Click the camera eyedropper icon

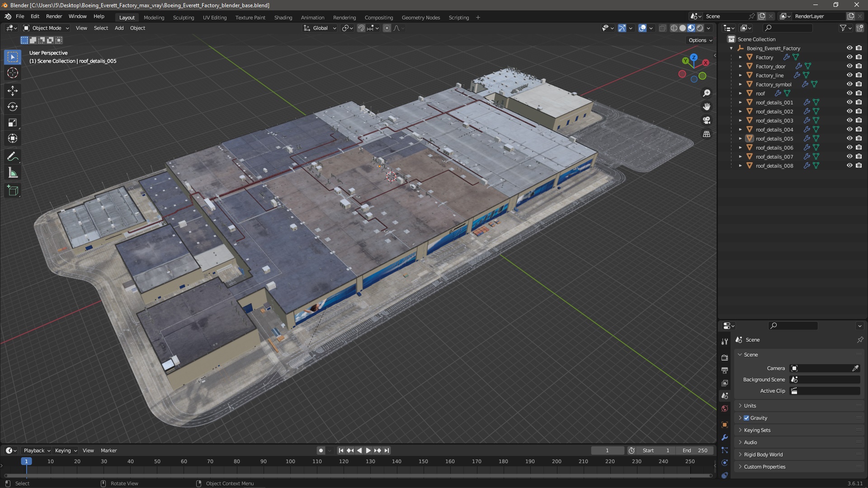(855, 368)
